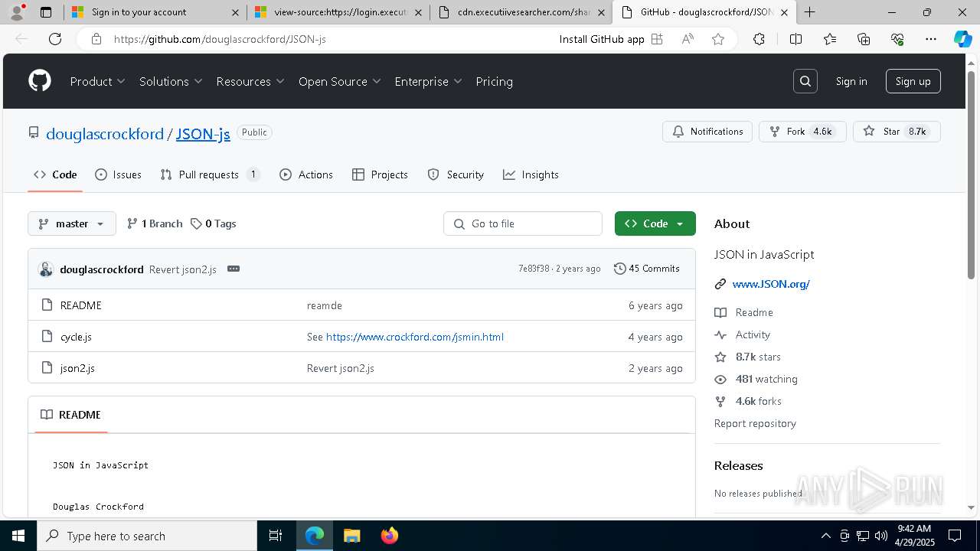Expand the Open Source menu
980x551 pixels.
(340, 81)
